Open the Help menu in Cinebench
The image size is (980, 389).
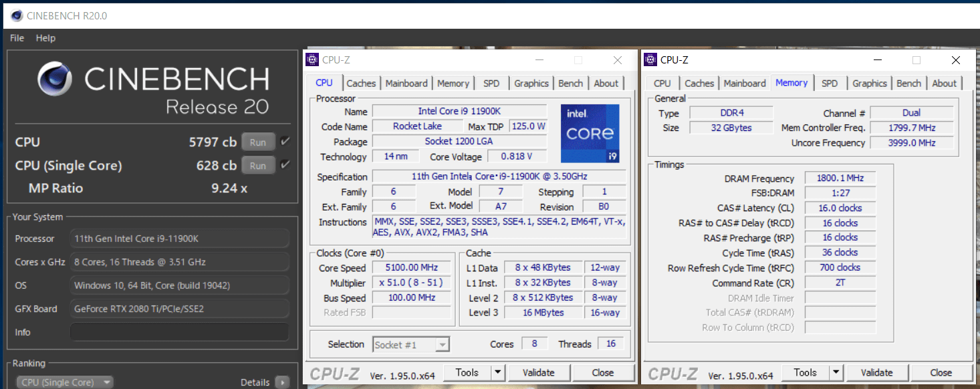pyautogui.click(x=45, y=38)
